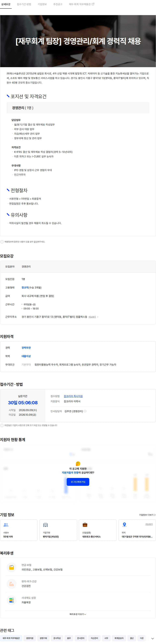The height and width of the screenshot is (644, 156).
Task: Click people icon in 사원수 card
Action: click(x=6, y=525)
